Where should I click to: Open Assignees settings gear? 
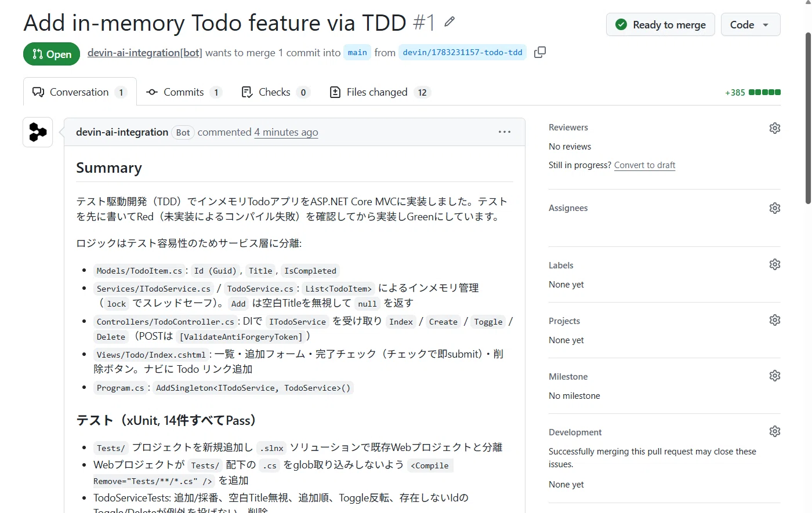point(775,208)
